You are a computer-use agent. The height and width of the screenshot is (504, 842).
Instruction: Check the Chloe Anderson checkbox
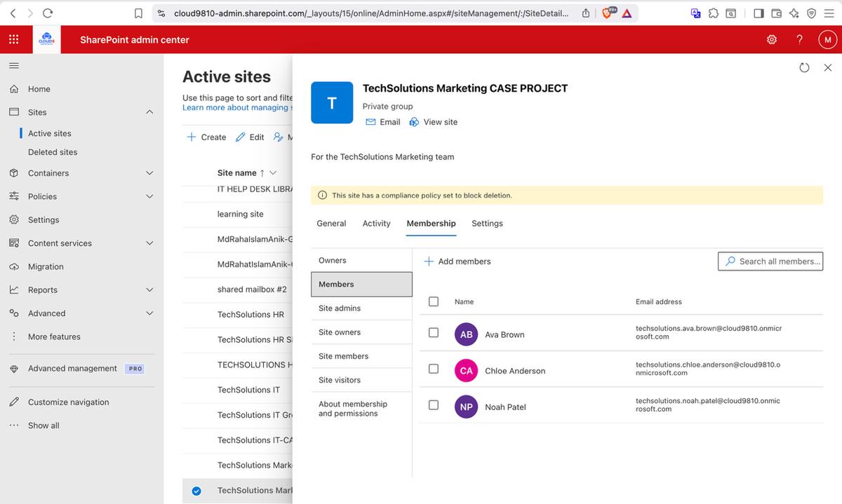tap(434, 369)
